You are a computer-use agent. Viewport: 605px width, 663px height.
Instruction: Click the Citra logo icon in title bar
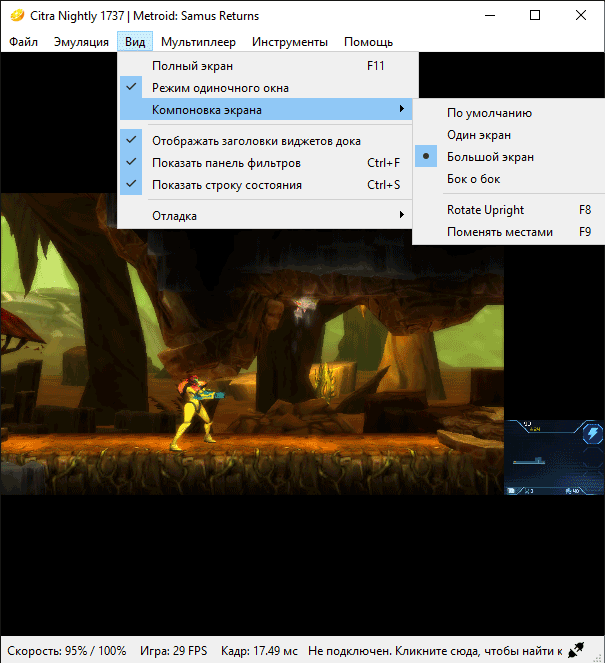point(17,16)
